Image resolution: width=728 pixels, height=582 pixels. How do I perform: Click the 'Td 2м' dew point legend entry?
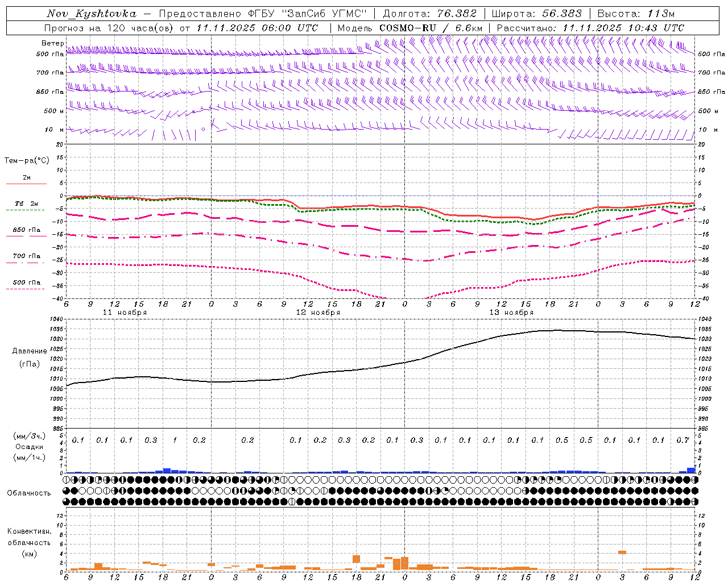point(27,203)
